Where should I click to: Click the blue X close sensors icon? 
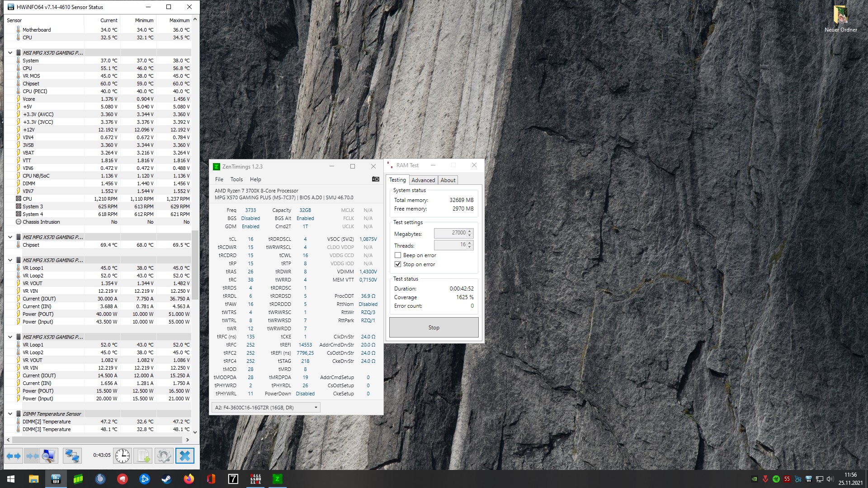click(x=185, y=455)
